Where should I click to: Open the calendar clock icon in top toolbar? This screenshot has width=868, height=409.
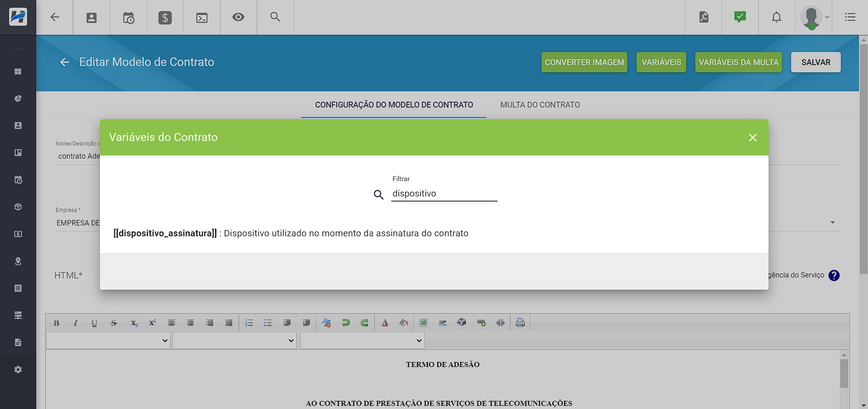click(x=128, y=18)
